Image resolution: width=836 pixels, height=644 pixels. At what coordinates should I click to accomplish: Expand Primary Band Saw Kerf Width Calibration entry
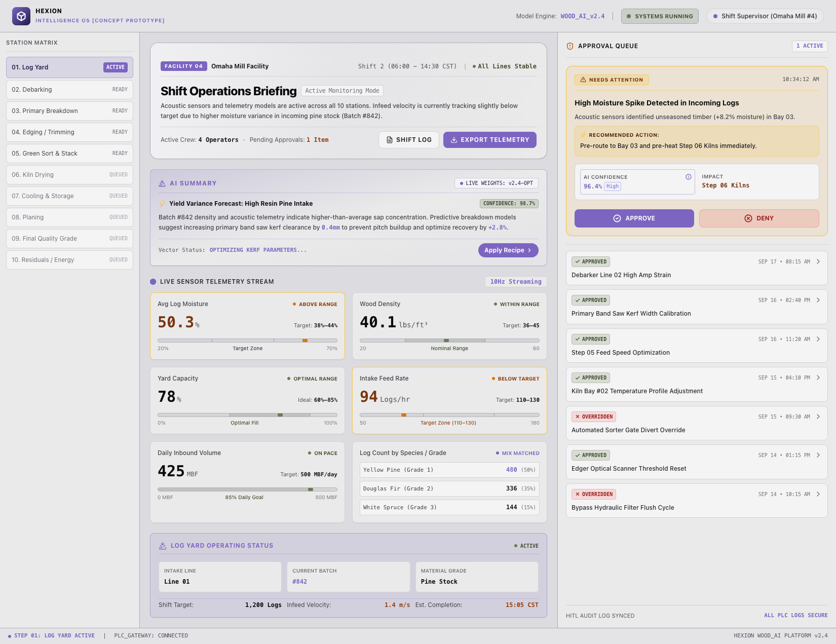click(x=697, y=307)
